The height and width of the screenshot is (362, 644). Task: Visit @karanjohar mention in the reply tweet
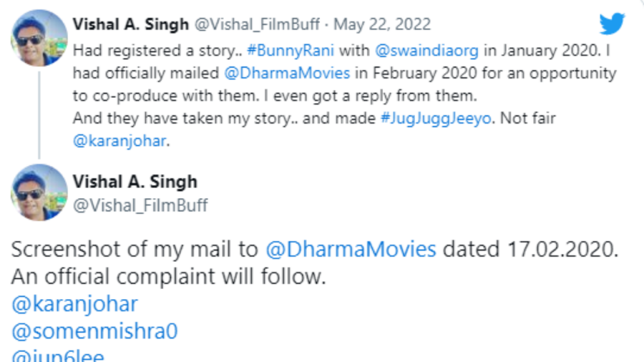coord(75,304)
